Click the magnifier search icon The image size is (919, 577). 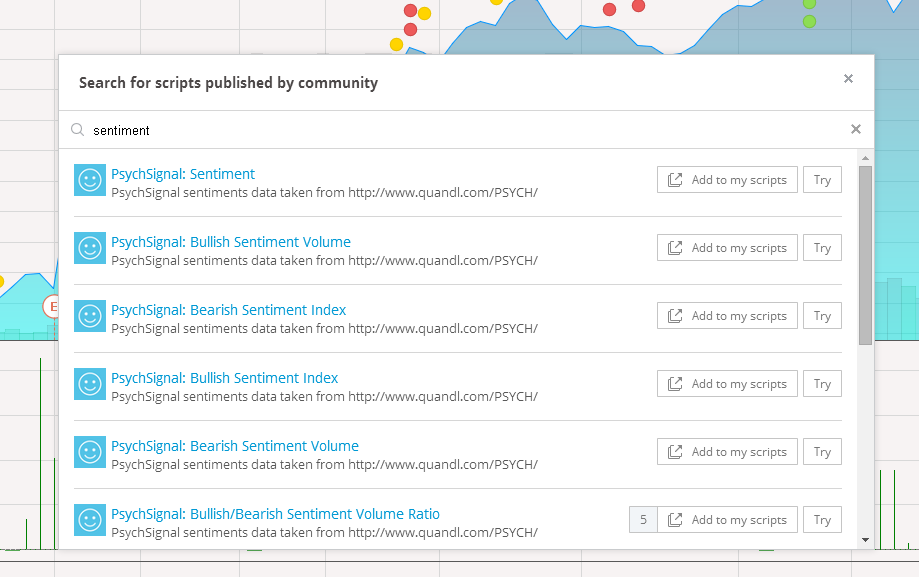(x=77, y=130)
